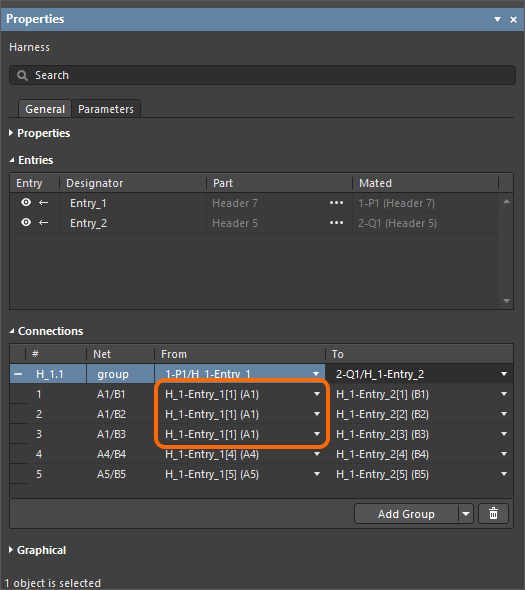
Task: Open To dropdown for connection A5/B5
Action: click(504, 474)
